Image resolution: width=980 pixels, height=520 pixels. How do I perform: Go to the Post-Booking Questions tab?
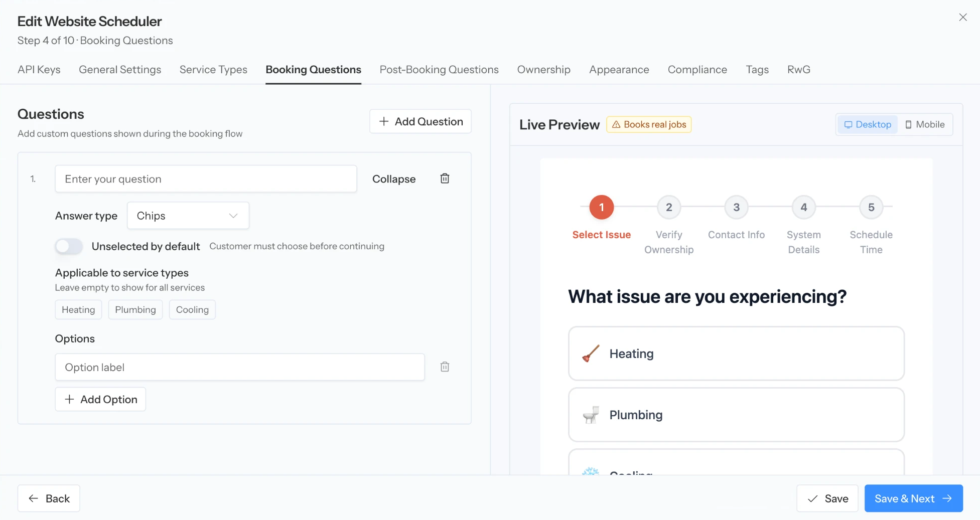439,70
